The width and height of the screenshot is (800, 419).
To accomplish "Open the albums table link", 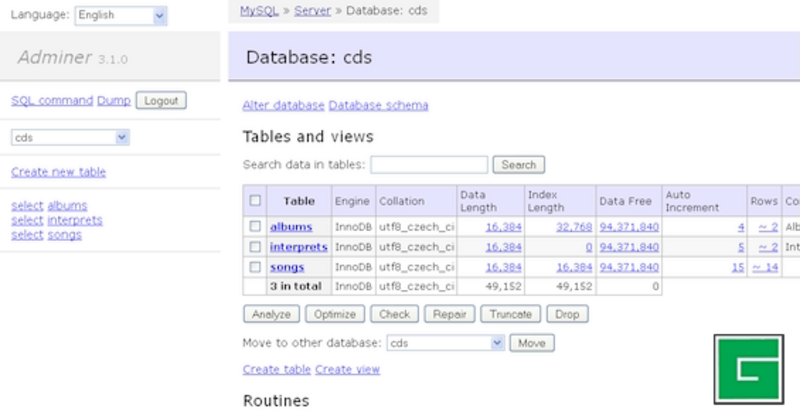I will tap(291, 227).
